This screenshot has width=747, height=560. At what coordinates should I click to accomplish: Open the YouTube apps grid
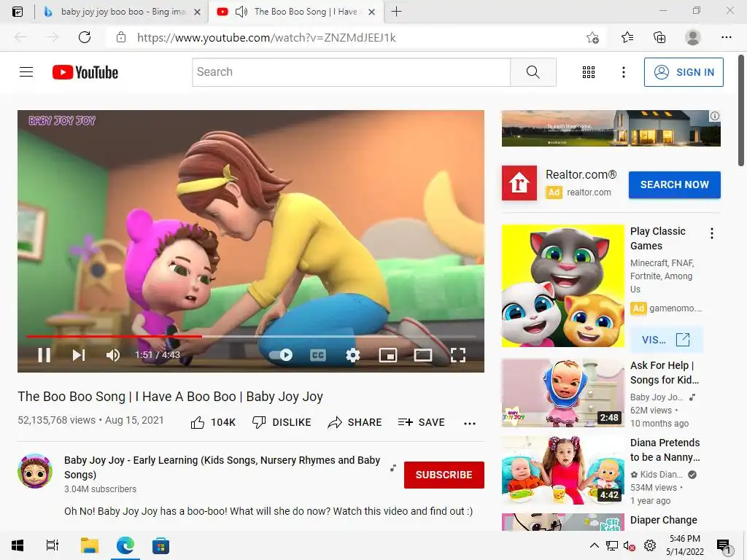tap(589, 72)
